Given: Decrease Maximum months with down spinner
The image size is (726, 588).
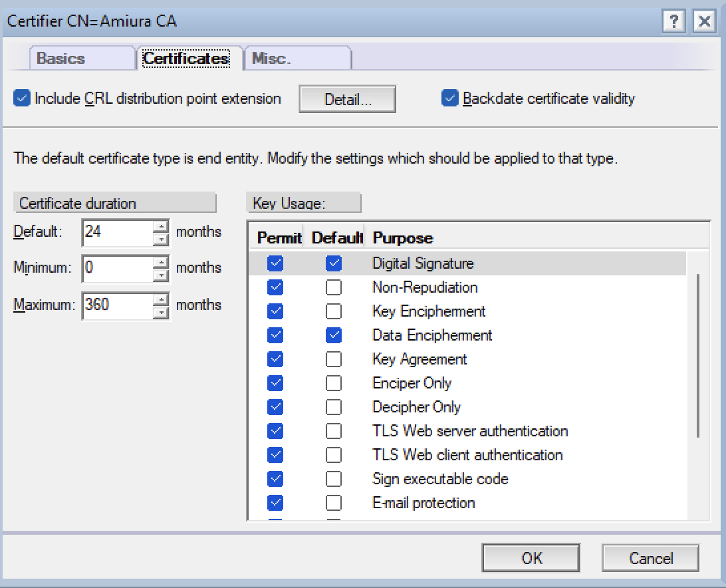Looking at the screenshot, I should 161,313.
